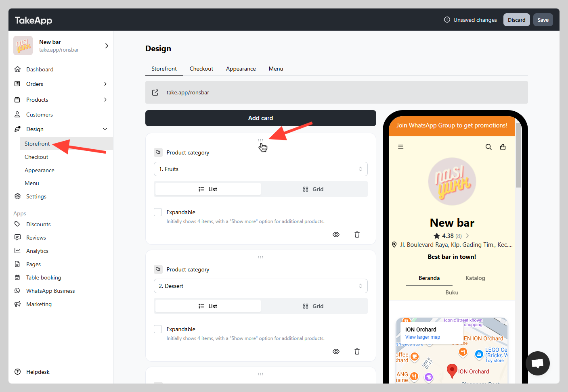The height and width of the screenshot is (392, 568).
Task: Open the '1. Fruits' category dropdown
Action: point(261,169)
